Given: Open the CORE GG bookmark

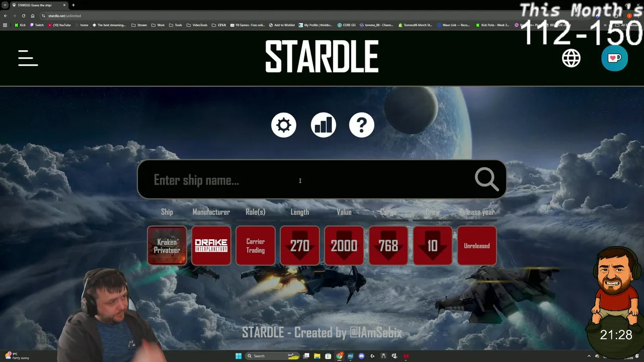Looking at the screenshot, I should coord(347,25).
